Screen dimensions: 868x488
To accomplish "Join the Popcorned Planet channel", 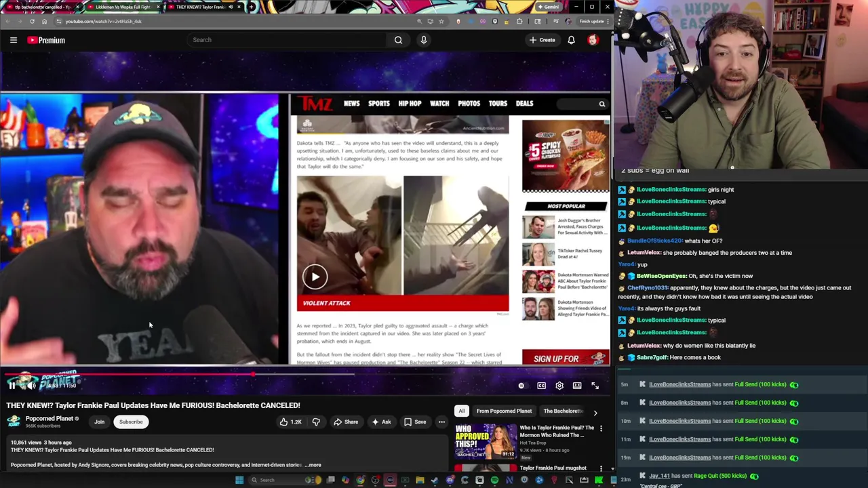I will tap(99, 422).
